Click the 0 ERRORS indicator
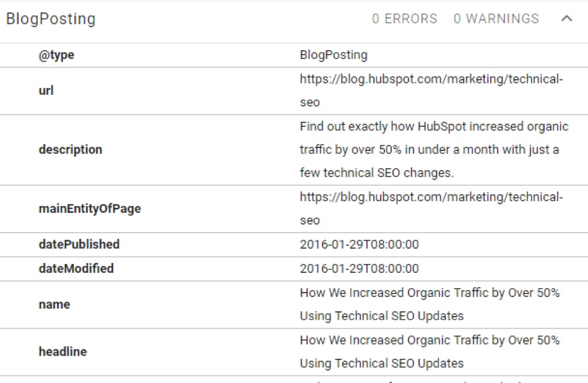The image size is (588, 383). tap(405, 19)
